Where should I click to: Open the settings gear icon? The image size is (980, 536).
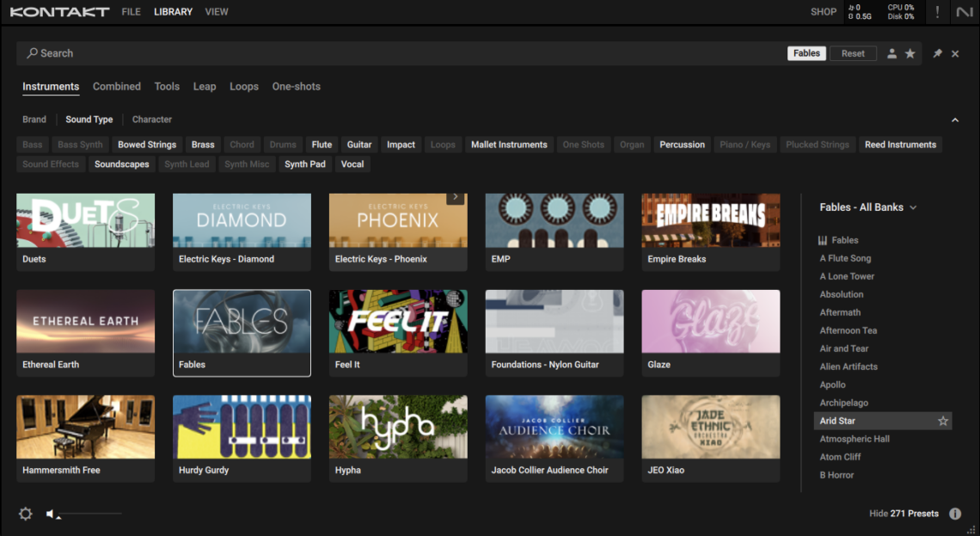point(26,514)
